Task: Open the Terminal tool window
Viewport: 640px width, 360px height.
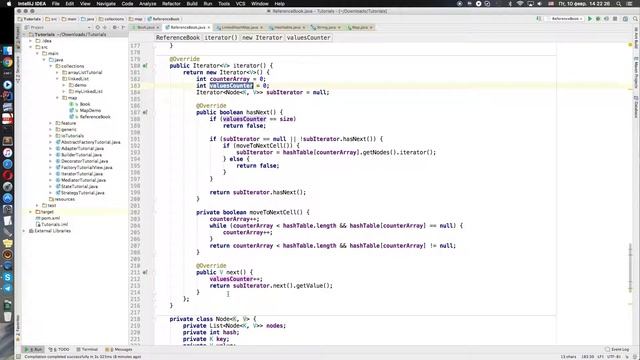Action: tap(87, 349)
